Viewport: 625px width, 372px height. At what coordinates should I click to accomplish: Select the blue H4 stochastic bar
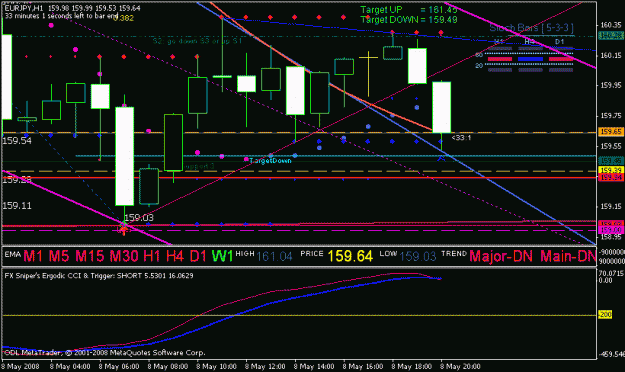530,59
